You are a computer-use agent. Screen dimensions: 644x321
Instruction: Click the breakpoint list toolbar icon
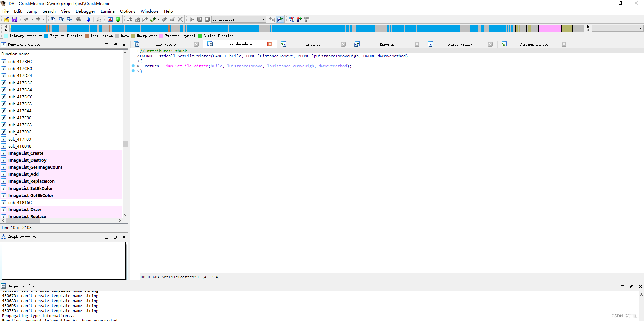291,19
